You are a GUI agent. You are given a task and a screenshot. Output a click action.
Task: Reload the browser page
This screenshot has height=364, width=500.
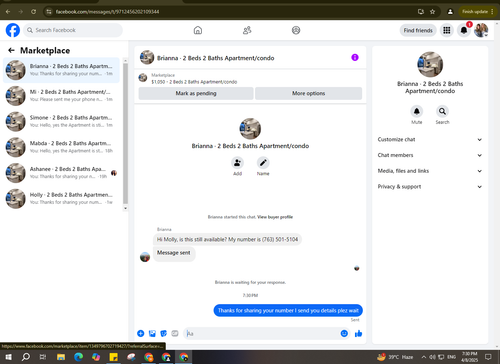33,12
